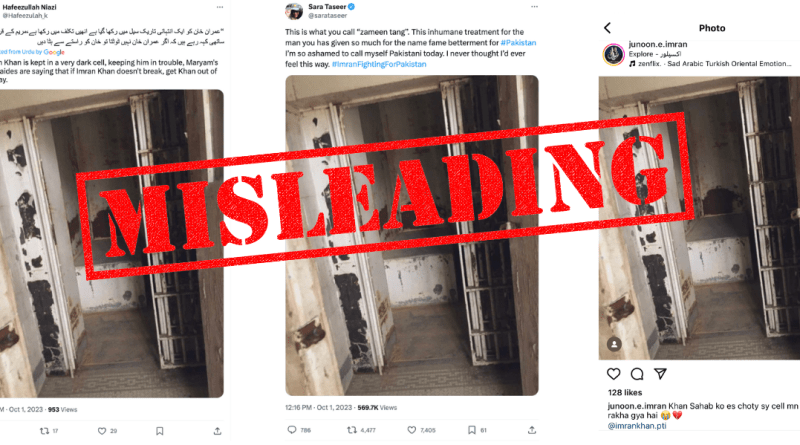Reply to Sara Taseer's tweet
The width and height of the screenshot is (800, 445).
pyautogui.click(x=292, y=430)
